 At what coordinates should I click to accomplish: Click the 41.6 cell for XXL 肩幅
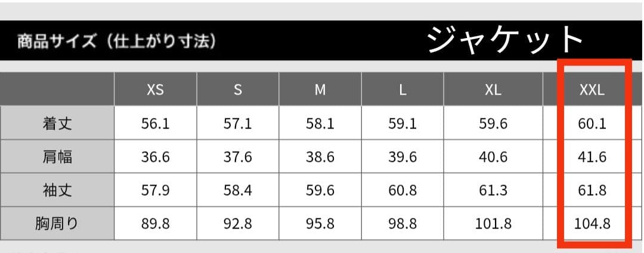pos(592,157)
